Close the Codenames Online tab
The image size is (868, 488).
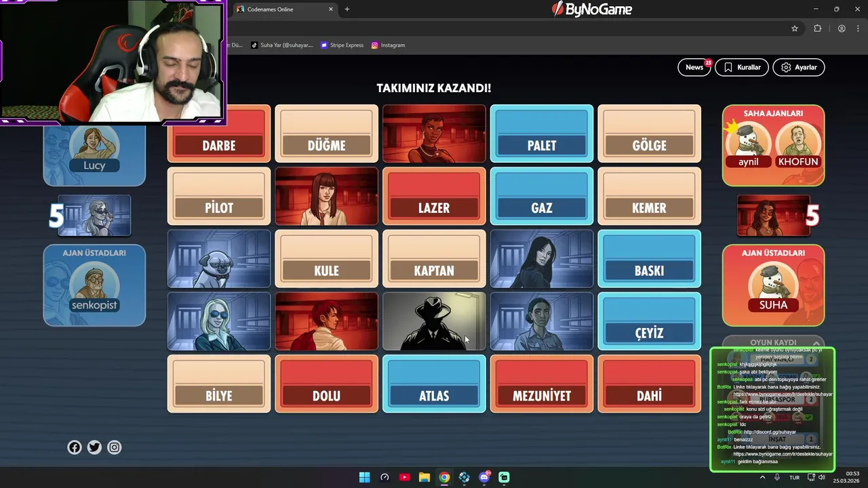pyautogui.click(x=331, y=9)
